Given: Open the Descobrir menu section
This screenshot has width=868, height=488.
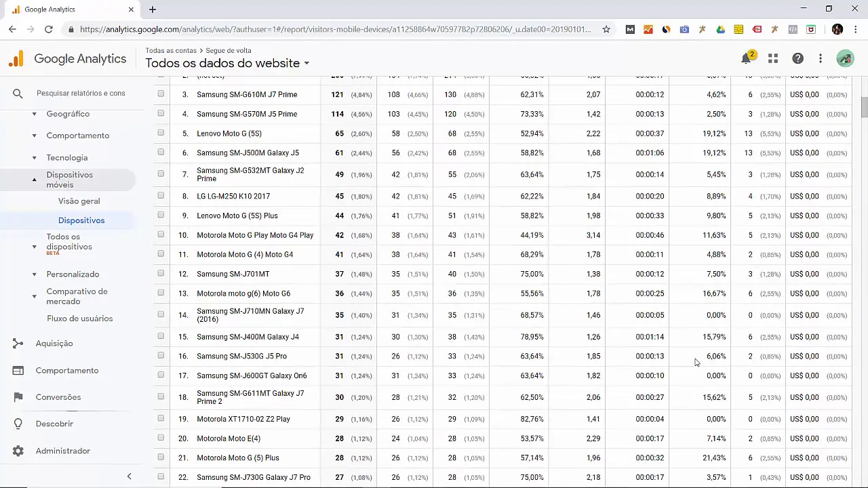Looking at the screenshot, I should click(x=54, y=424).
